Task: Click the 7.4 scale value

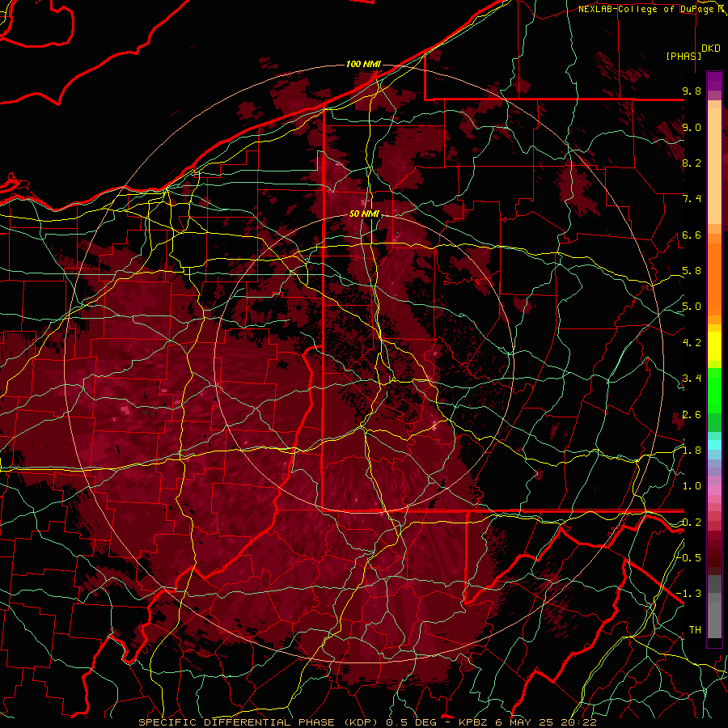Action: click(692, 199)
